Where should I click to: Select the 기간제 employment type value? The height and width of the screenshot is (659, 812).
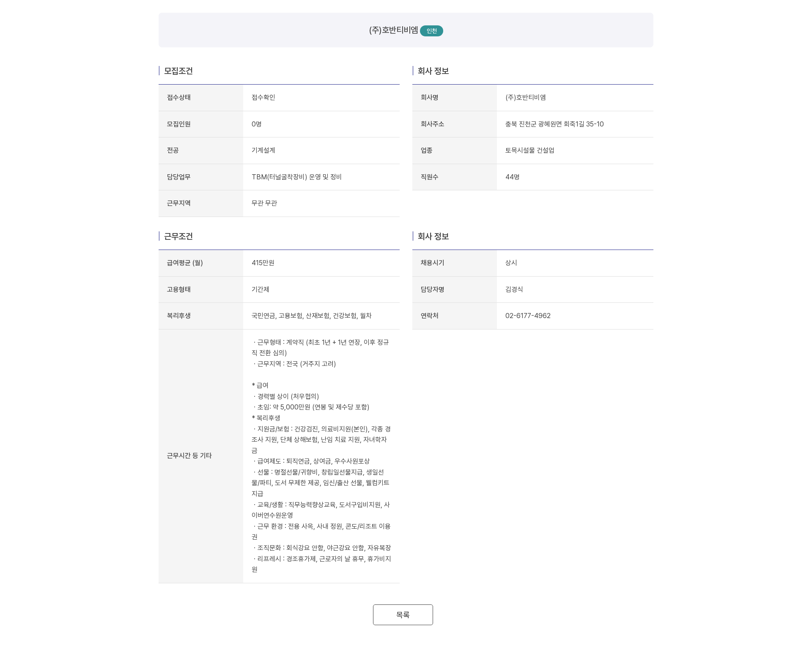261,290
